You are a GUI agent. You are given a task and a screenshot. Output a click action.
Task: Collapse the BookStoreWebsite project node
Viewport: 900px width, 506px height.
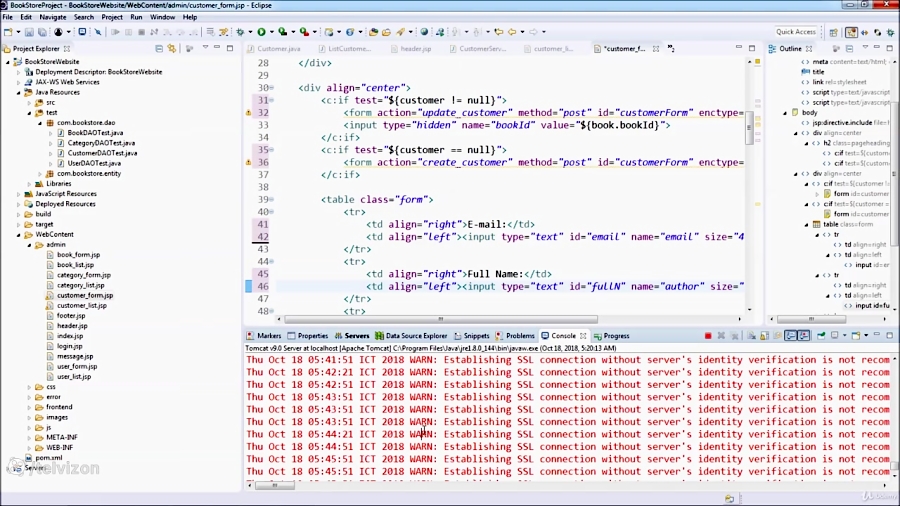coord(7,61)
